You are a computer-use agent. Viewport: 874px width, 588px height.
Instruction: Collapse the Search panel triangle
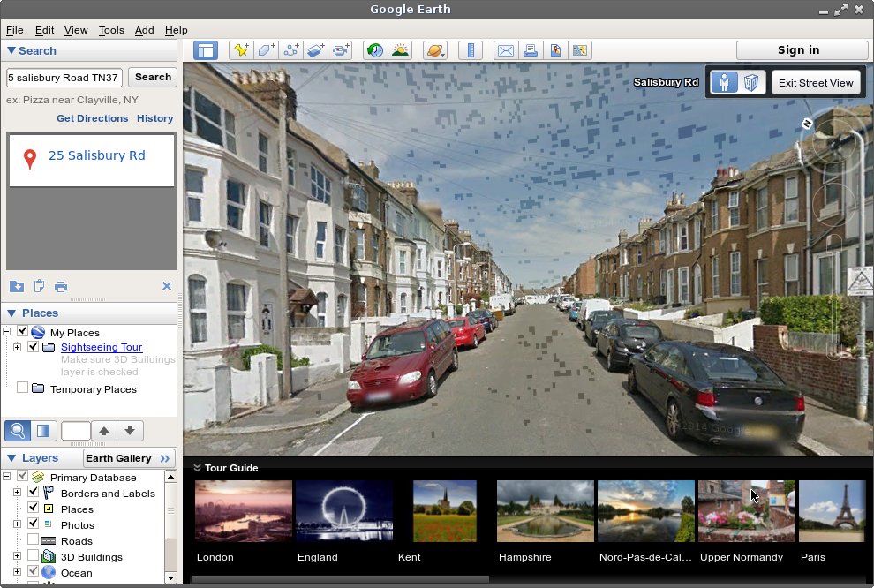11,50
